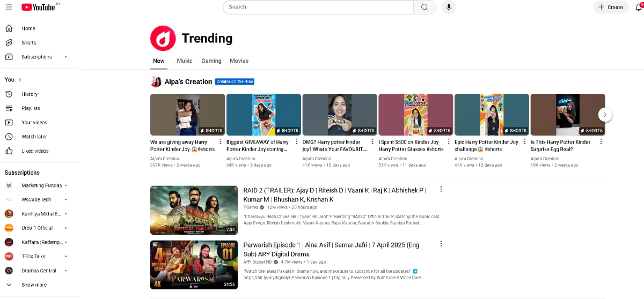Open options for 'Is This Harry Potter' short
Viewport: 644px width, 299px height.
coord(601,141)
